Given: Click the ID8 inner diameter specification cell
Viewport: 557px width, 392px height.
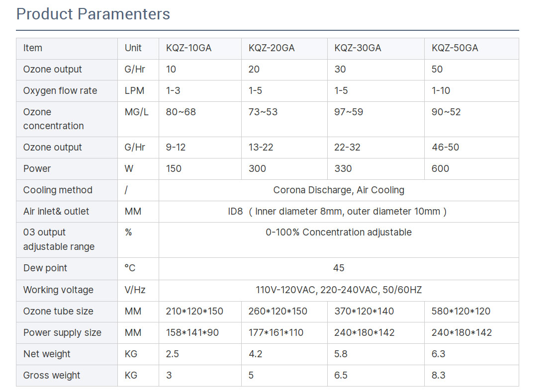Looking at the screenshot, I should tap(339, 212).
